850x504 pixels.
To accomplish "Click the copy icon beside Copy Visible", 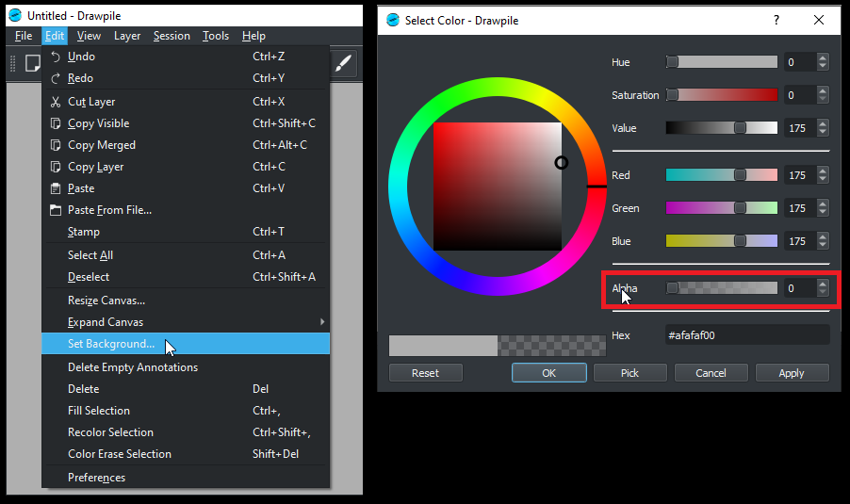I will click(x=56, y=123).
